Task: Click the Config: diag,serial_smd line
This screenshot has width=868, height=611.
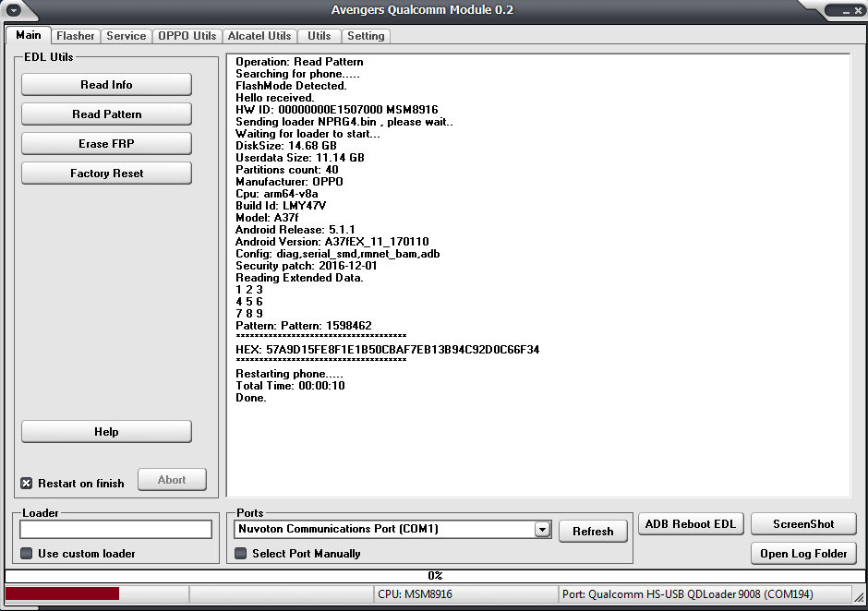Action: (338, 254)
